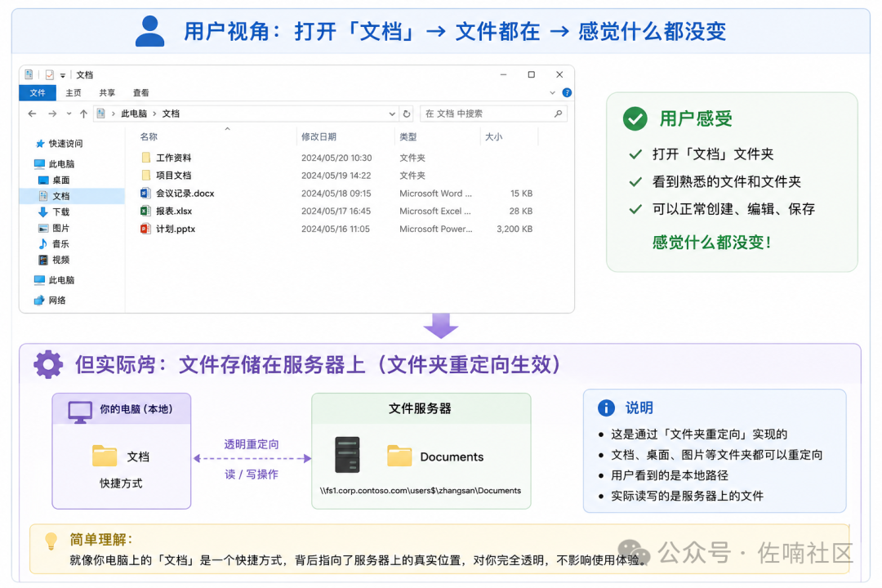Click the forward navigation arrow
The height and width of the screenshot is (588, 882).
[x=52, y=114]
